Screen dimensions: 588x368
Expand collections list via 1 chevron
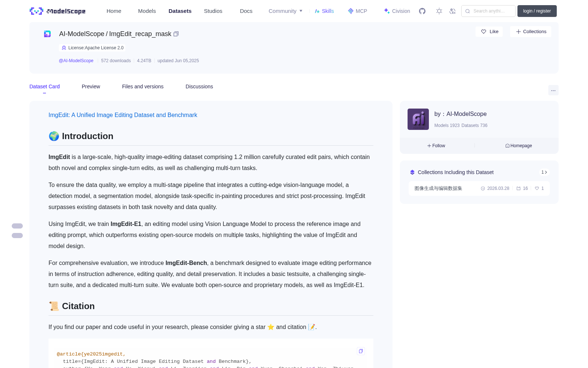[x=544, y=172]
